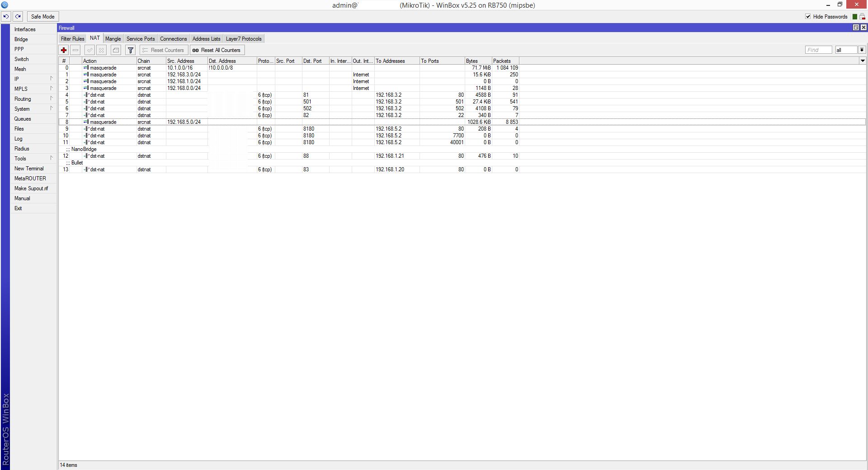Enable the rule with the checkmark icon
868x470 pixels.
[90, 50]
